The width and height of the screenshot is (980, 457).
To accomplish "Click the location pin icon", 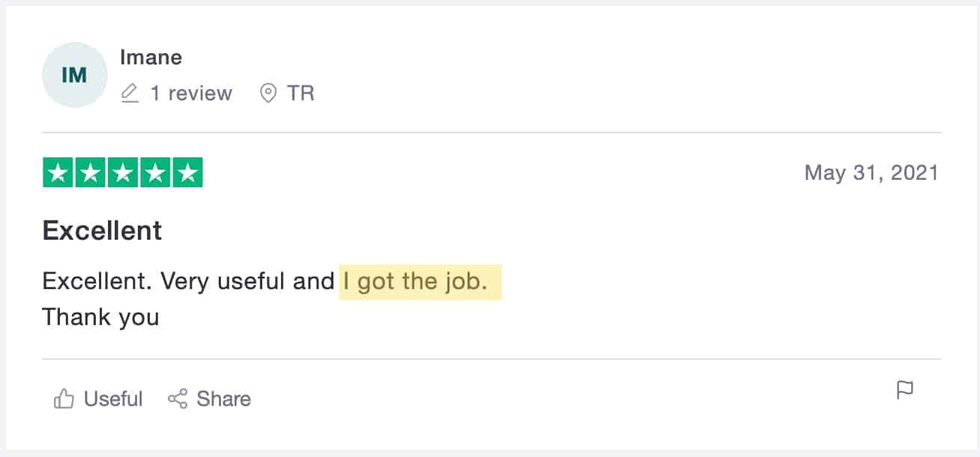I will pos(267,94).
